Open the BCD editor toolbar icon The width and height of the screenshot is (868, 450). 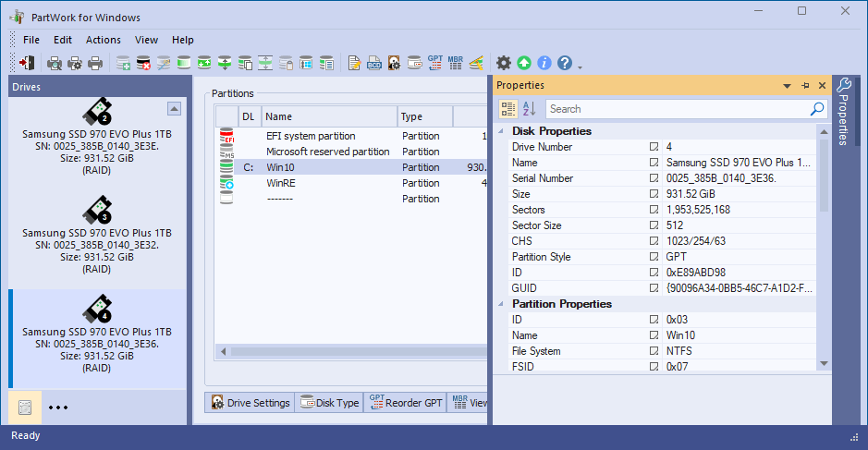click(374, 63)
